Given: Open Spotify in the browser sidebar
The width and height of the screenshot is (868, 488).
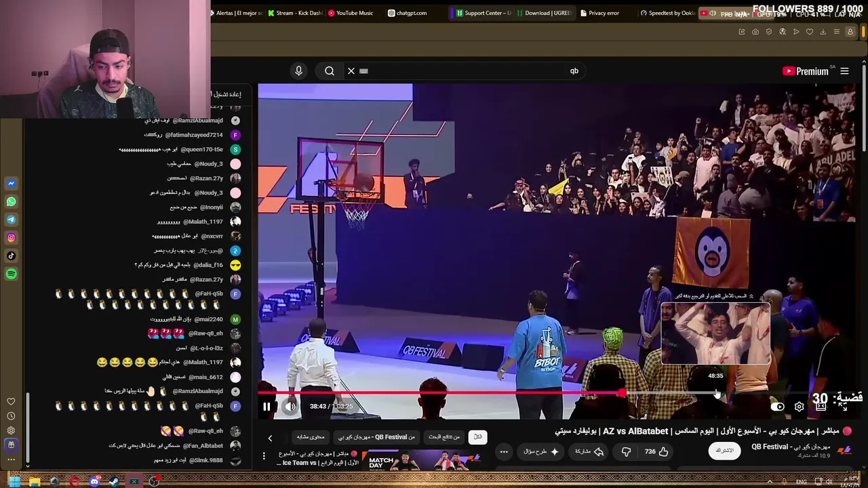Looking at the screenshot, I should pos(11,274).
